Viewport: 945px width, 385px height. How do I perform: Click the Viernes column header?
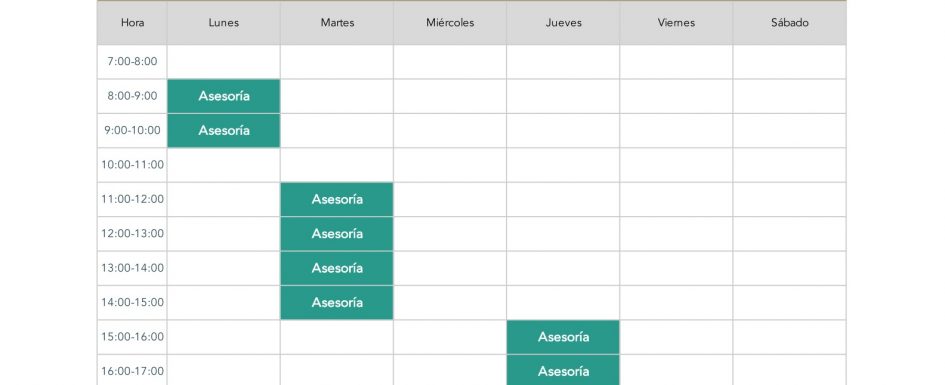pyautogui.click(x=676, y=23)
